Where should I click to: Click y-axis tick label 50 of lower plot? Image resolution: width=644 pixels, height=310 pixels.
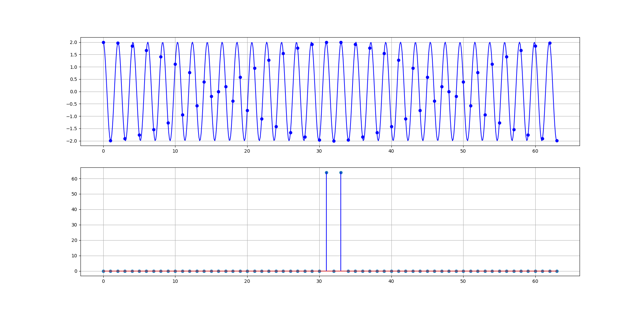pyautogui.click(x=74, y=194)
